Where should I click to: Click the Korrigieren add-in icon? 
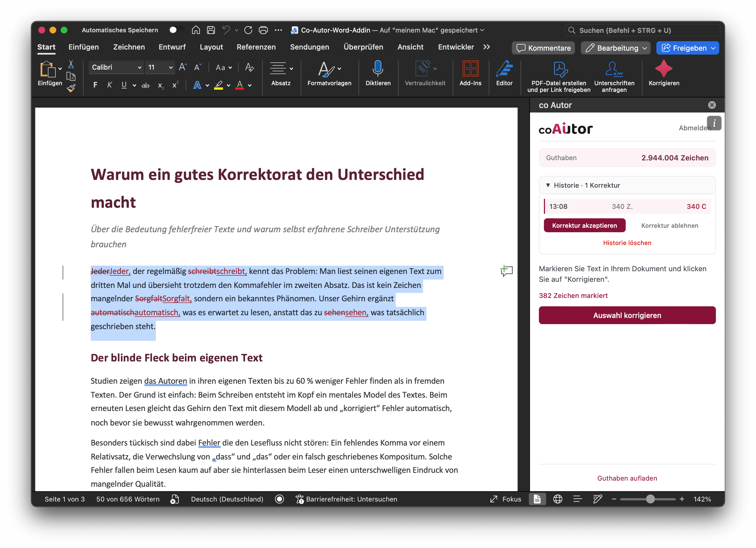663,74
